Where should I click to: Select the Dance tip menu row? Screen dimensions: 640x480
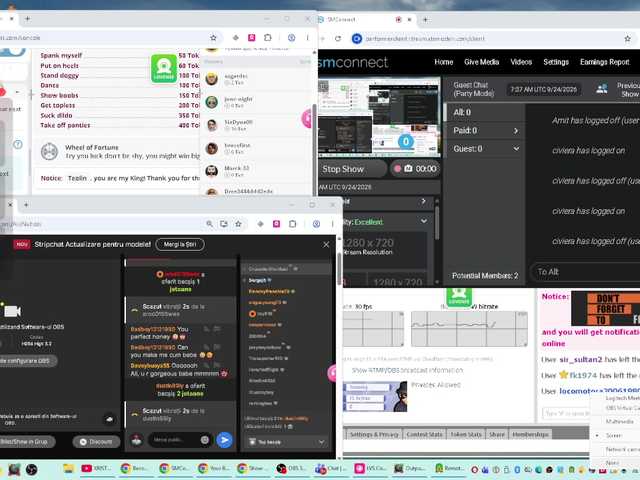(x=120, y=85)
